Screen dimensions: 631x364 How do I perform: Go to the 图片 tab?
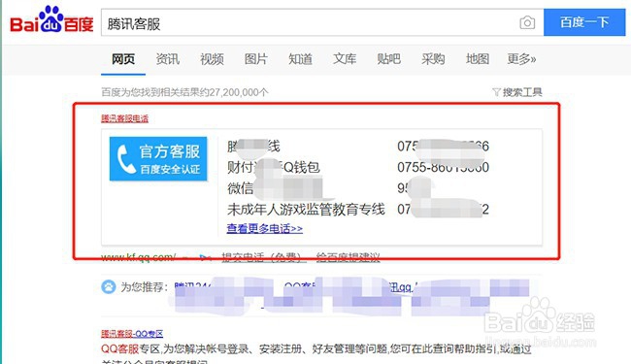click(256, 59)
